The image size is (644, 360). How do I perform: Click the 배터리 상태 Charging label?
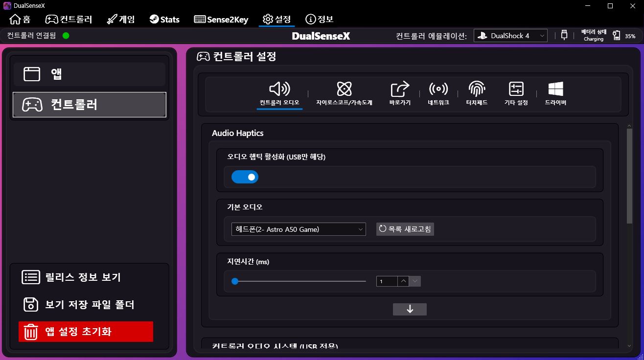594,35
